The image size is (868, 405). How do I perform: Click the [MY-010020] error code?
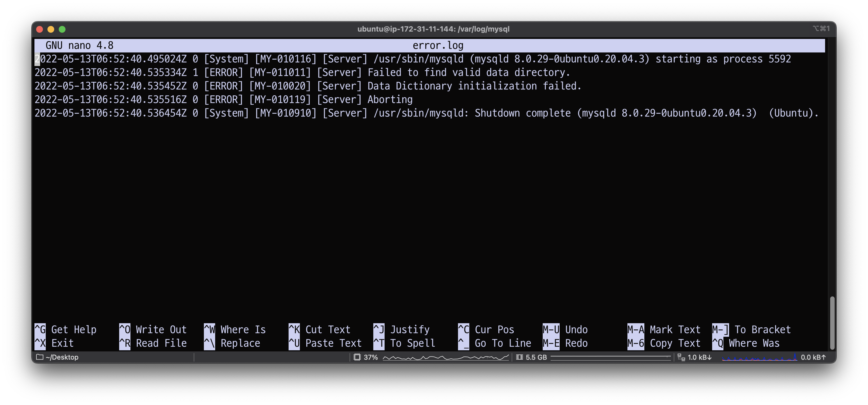tap(280, 86)
